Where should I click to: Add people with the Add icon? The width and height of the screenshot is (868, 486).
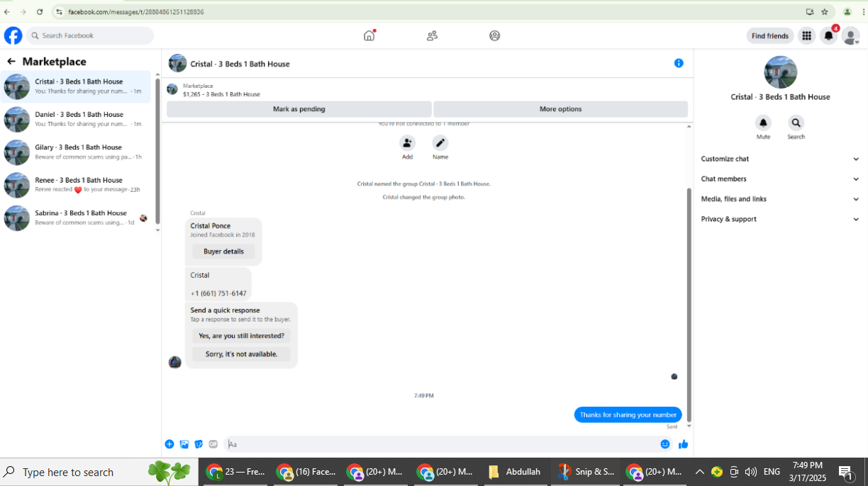pyautogui.click(x=407, y=142)
